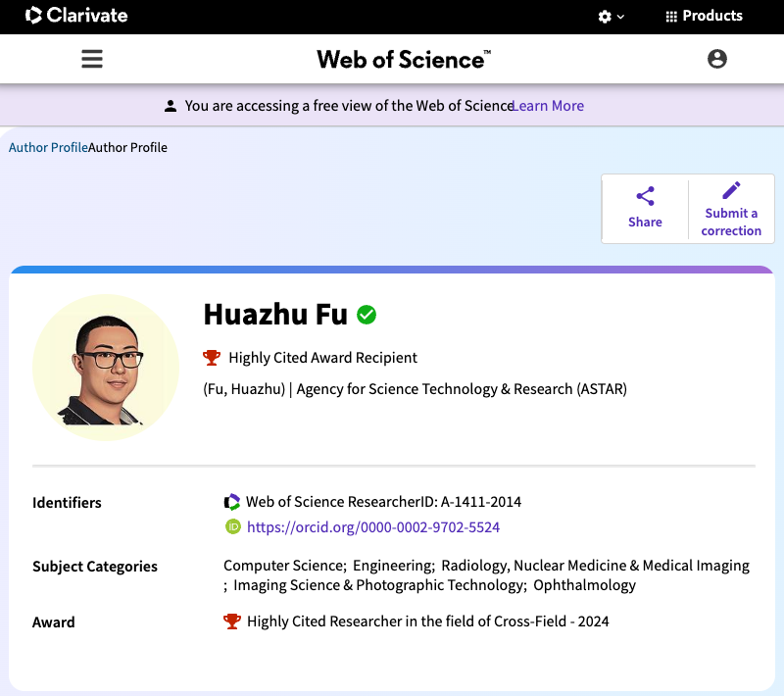The height and width of the screenshot is (696, 784).
Task: Click the trophy icon in Award row
Action: [232, 621]
